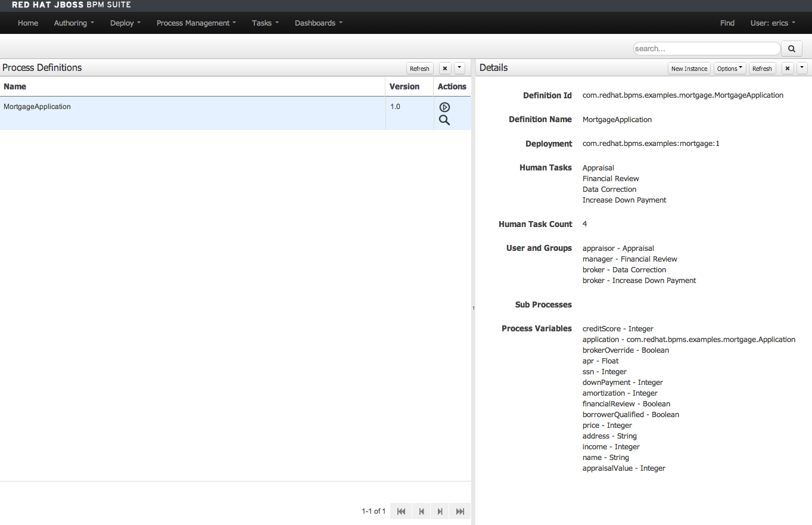Refresh the Details panel
Viewport: 812px width, 525px height.
[x=762, y=69]
